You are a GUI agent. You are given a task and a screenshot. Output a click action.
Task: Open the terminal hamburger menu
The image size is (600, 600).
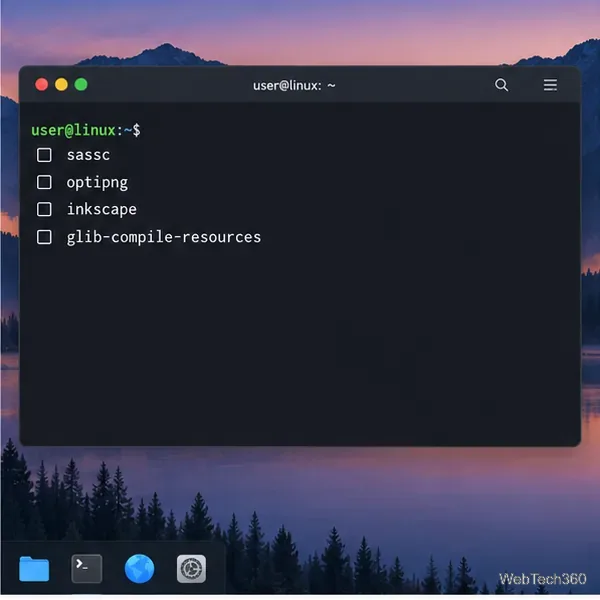550,85
